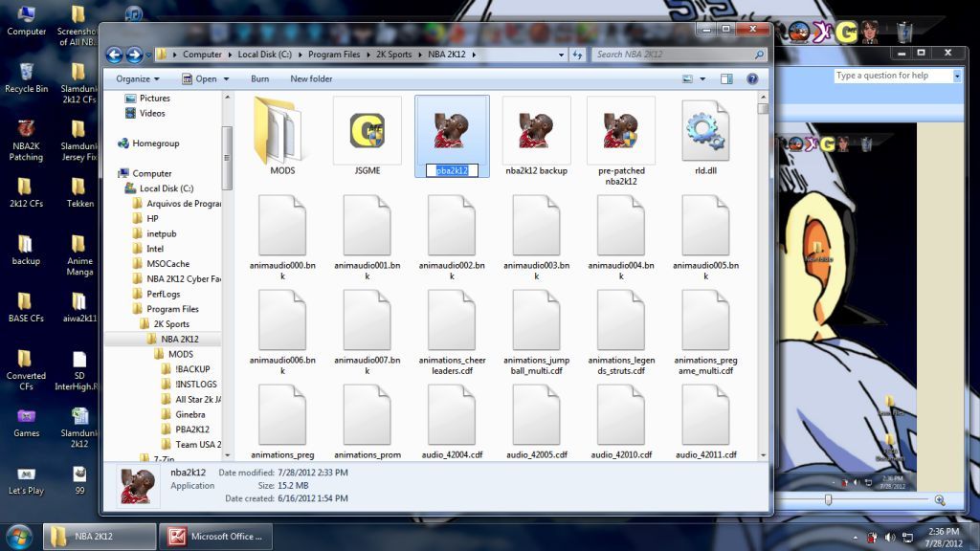Click the Burn toolbar button
980x551 pixels.
coord(260,78)
